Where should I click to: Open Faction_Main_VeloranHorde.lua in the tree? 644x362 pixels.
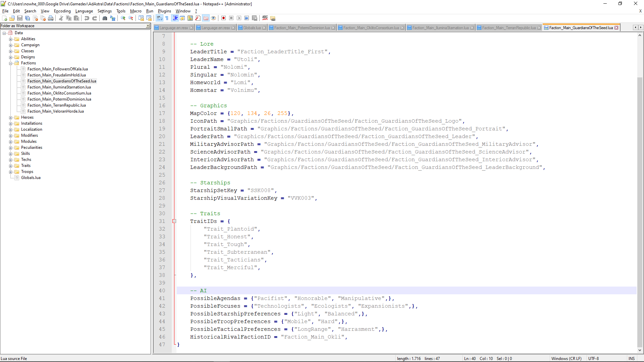(56, 111)
